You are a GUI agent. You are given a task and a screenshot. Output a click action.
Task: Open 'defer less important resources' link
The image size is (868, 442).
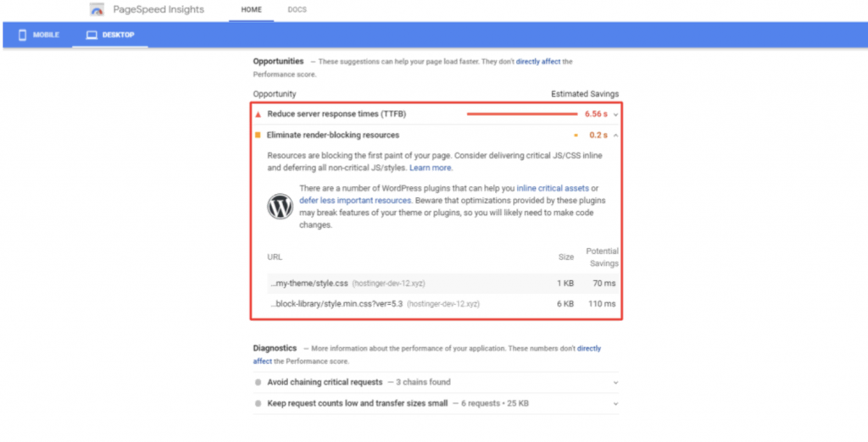(355, 201)
